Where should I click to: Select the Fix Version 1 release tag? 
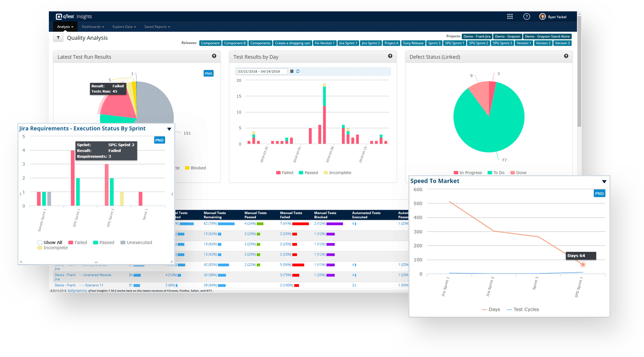(x=324, y=43)
